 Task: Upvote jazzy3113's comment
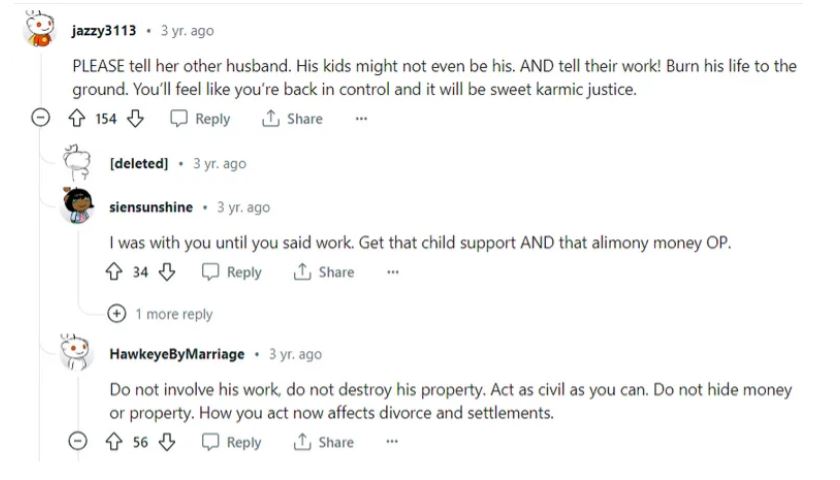[75, 119]
